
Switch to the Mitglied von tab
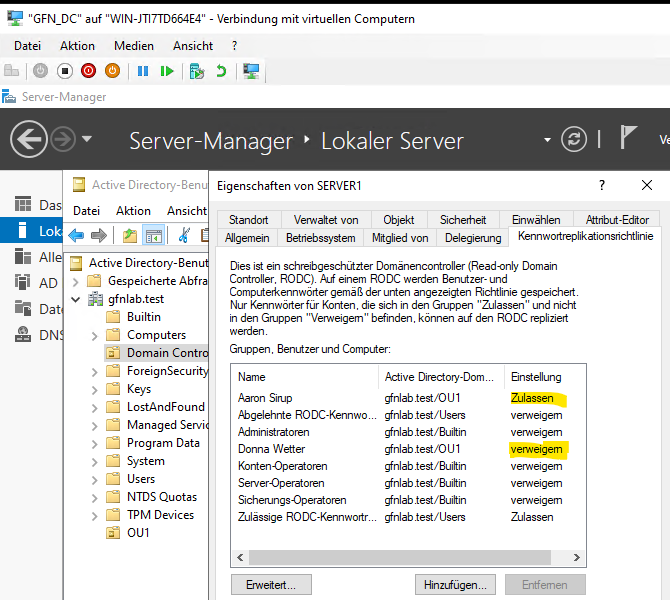coord(400,238)
